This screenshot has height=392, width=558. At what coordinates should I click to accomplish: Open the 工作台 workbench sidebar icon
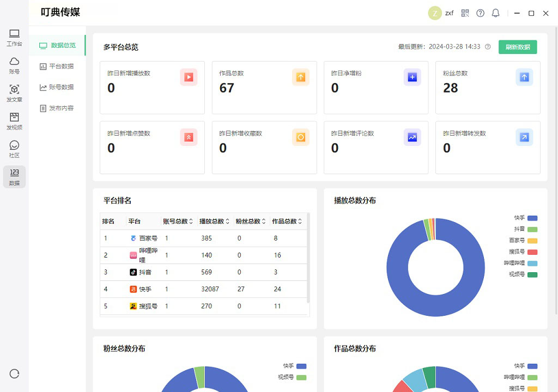pyautogui.click(x=14, y=38)
